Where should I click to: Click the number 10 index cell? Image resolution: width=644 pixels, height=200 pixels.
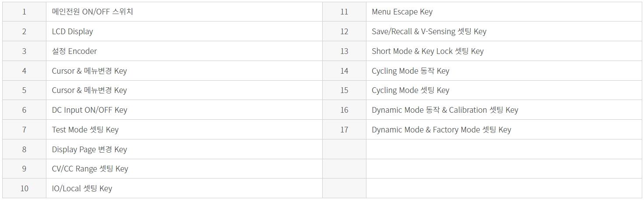tap(24, 189)
